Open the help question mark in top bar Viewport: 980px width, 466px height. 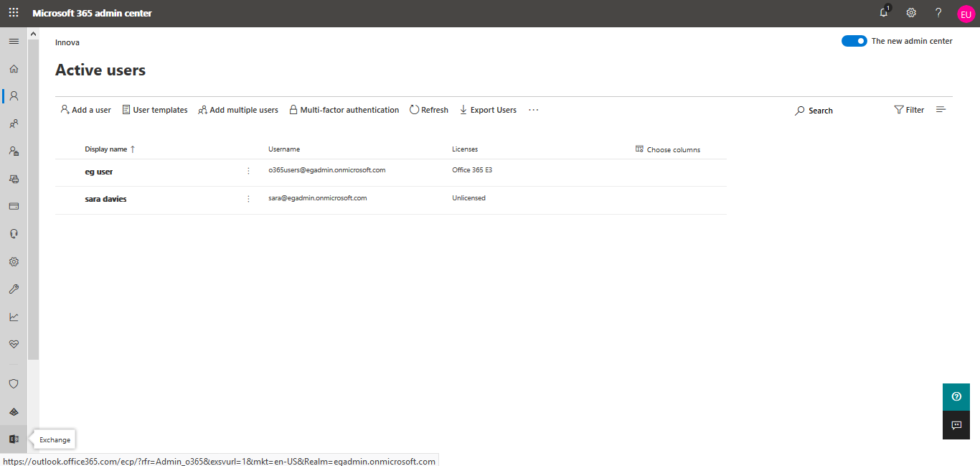[938, 13]
